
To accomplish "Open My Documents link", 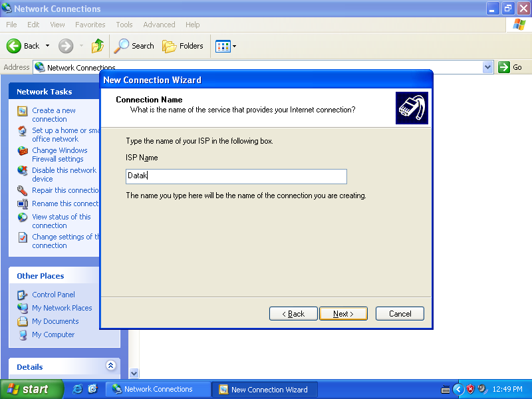I will (55, 321).
